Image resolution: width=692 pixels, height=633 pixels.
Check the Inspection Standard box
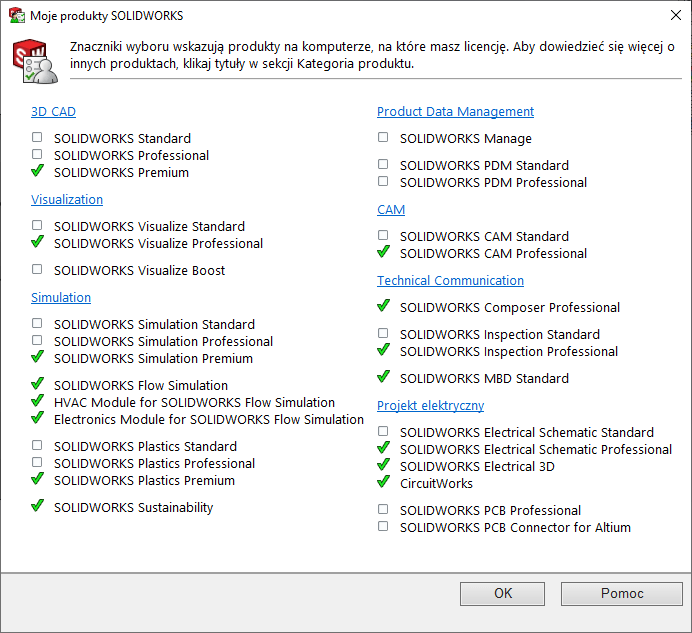coord(383,333)
